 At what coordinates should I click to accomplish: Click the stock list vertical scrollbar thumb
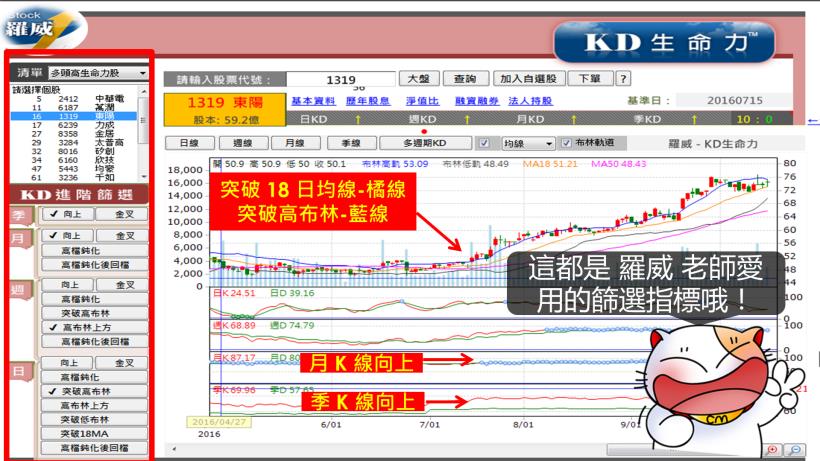[x=144, y=120]
